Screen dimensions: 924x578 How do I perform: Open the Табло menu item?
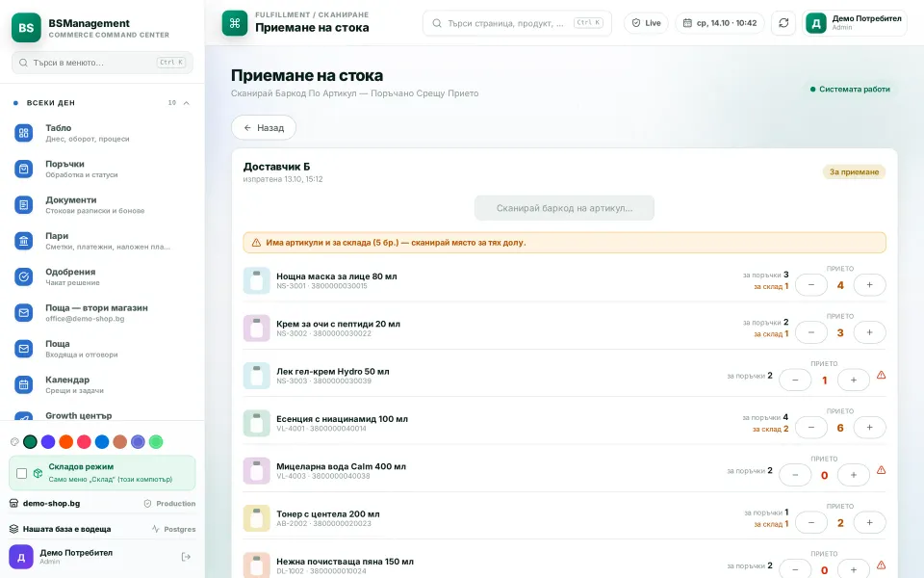click(103, 133)
